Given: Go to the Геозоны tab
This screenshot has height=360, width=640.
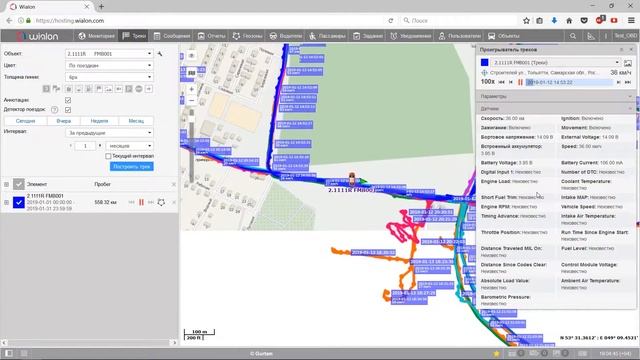Looking at the screenshot, I should 247,36.
